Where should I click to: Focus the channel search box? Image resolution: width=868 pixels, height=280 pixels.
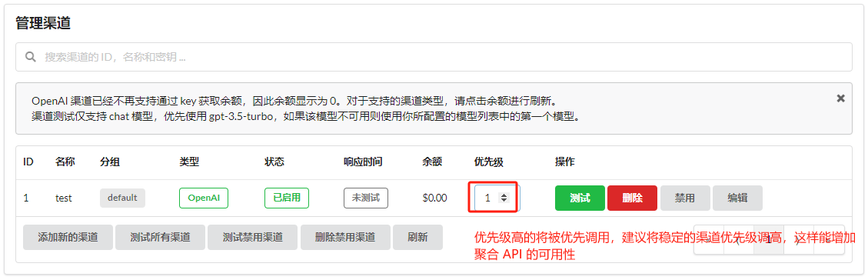[434, 56]
